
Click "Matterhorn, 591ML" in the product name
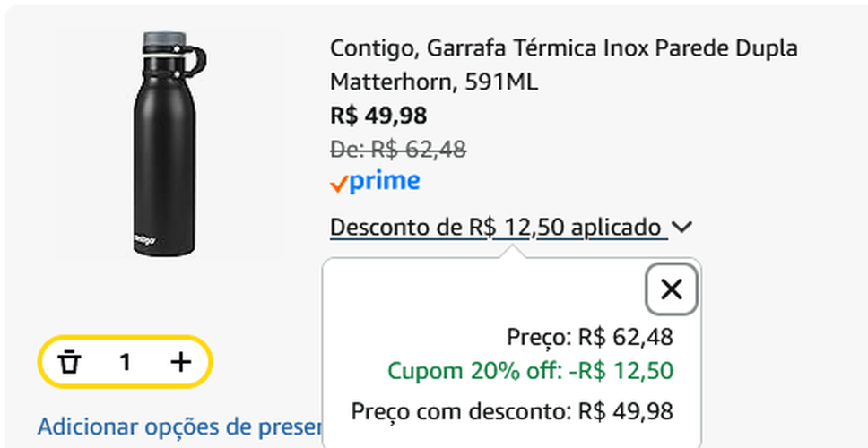point(434,82)
